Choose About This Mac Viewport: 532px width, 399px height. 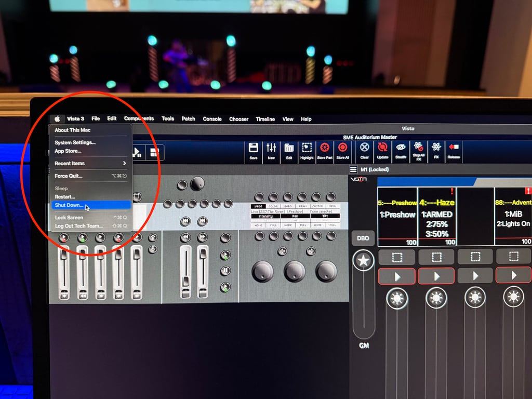tap(90, 130)
